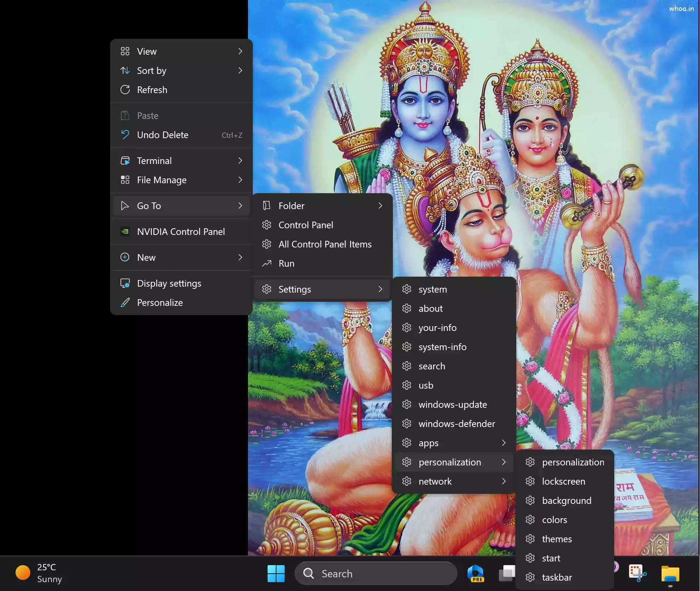The height and width of the screenshot is (591, 700).
Task: Open All Control Panel Items
Action: pos(325,244)
